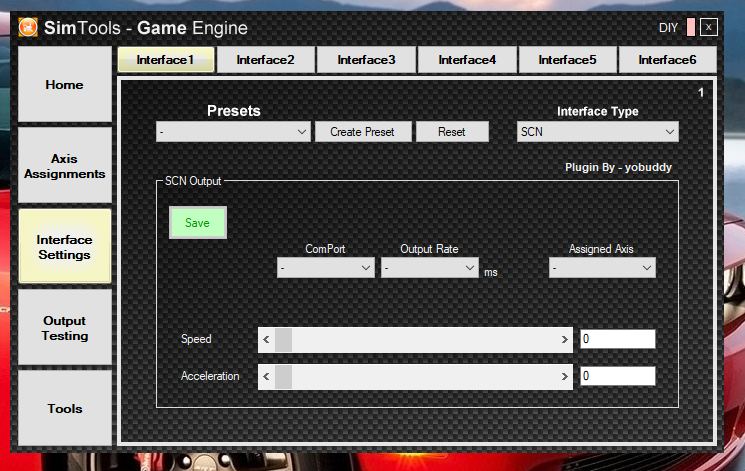Switch to the Interface6 tab
Screen dimensions: 745x471
668,60
